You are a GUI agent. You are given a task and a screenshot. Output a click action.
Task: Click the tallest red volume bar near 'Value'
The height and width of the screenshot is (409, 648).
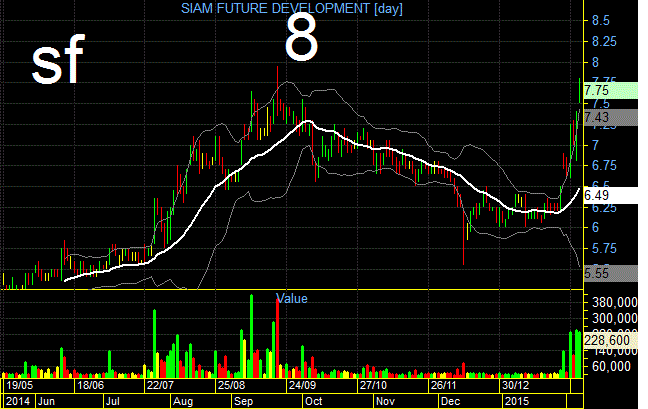pos(278,338)
